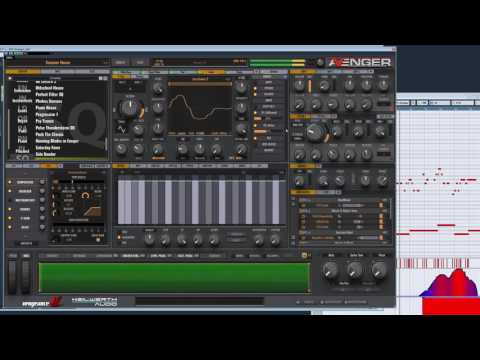Click the large oscillator knob with colored ring
The width and height of the screenshot is (480, 360).
(130, 108)
